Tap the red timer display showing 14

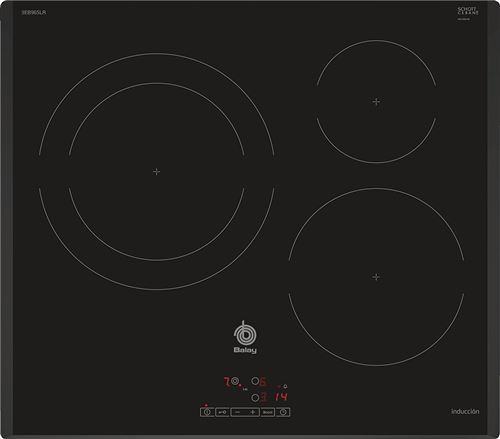[x=281, y=397]
